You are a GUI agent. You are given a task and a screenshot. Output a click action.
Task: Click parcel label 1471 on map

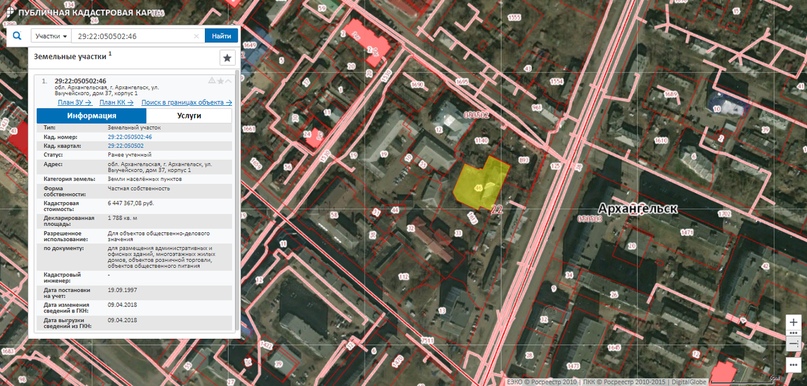coord(687,233)
